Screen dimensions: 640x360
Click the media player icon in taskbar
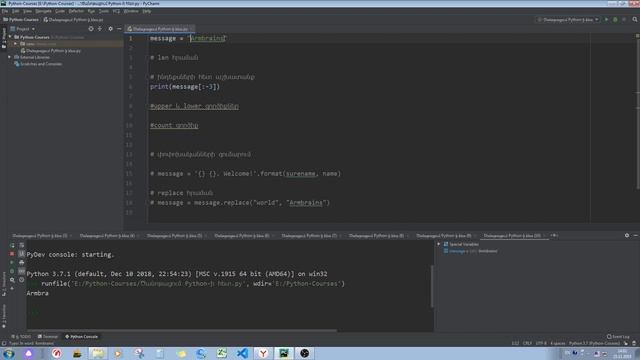(118, 353)
